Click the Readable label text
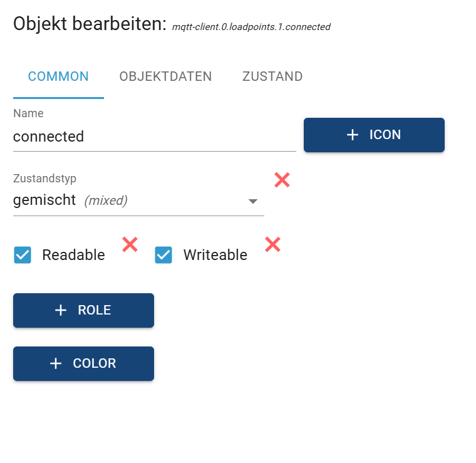 [x=73, y=255]
